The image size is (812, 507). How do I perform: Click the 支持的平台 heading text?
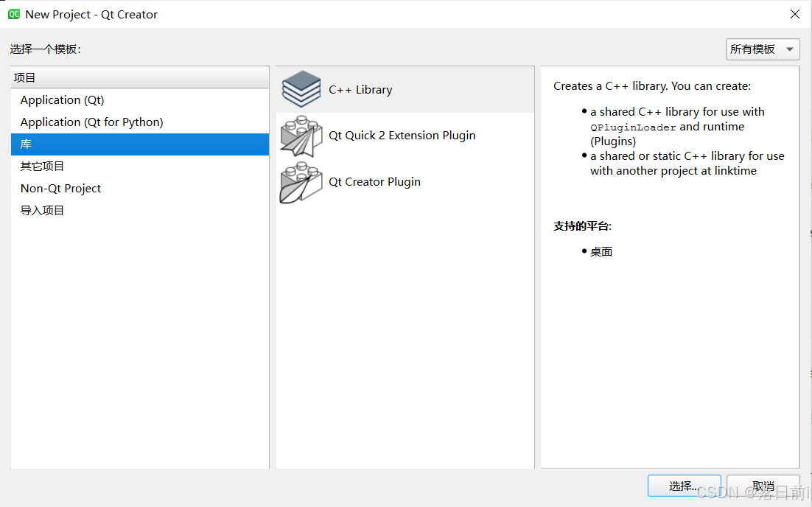pos(582,225)
